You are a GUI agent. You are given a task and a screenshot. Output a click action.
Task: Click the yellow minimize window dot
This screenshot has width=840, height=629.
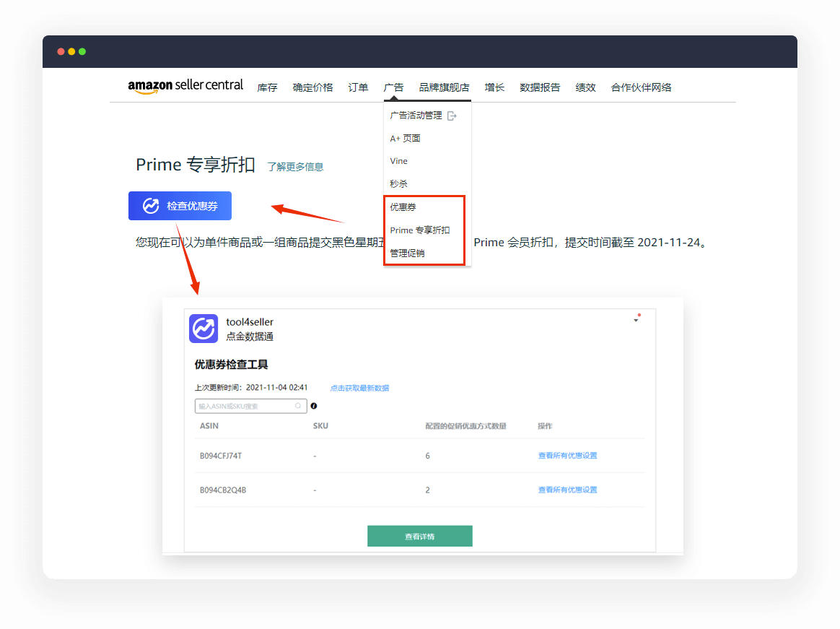71,51
